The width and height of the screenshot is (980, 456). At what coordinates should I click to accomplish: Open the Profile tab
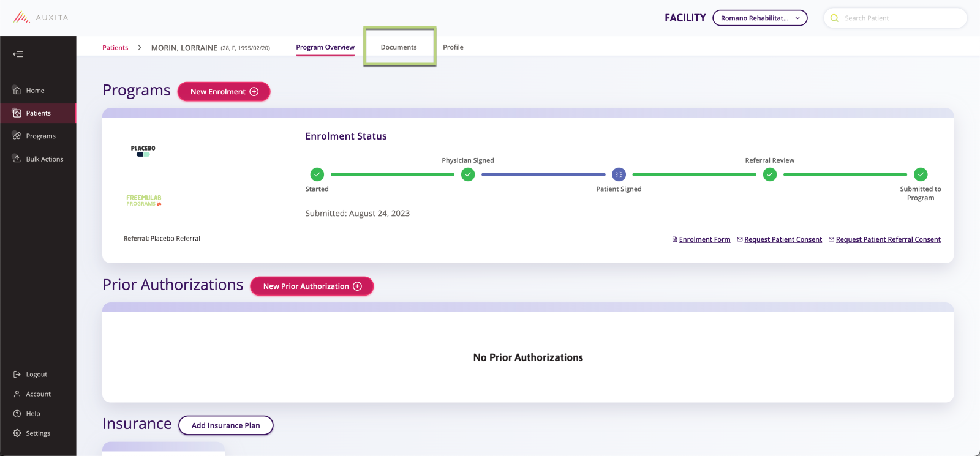[x=453, y=47]
